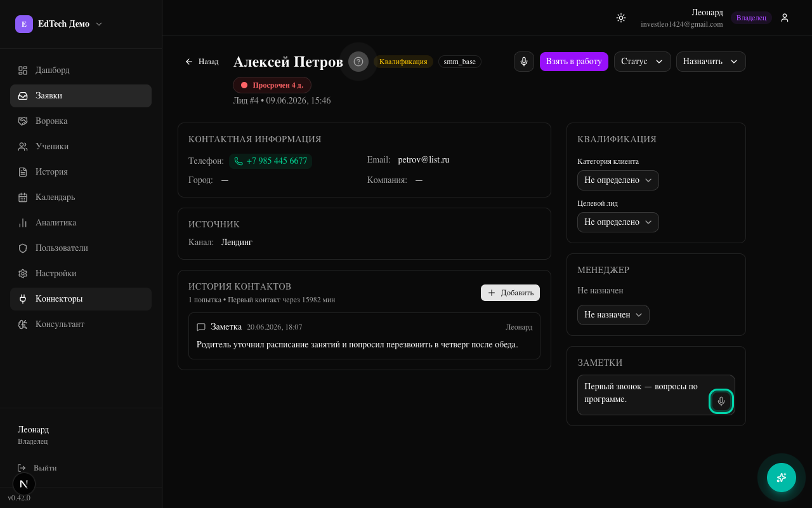Go to Дашборд in the sidebar
812x508 pixels.
coord(81,70)
